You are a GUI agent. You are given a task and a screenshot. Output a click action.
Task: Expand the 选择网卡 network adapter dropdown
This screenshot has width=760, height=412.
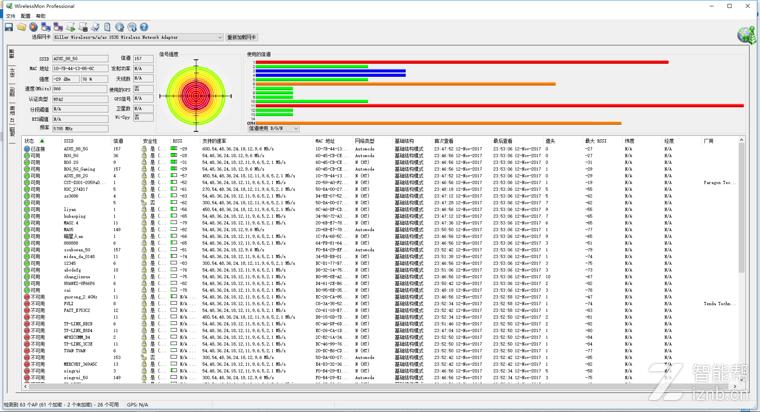pyautogui.click(x=220, y=37)
